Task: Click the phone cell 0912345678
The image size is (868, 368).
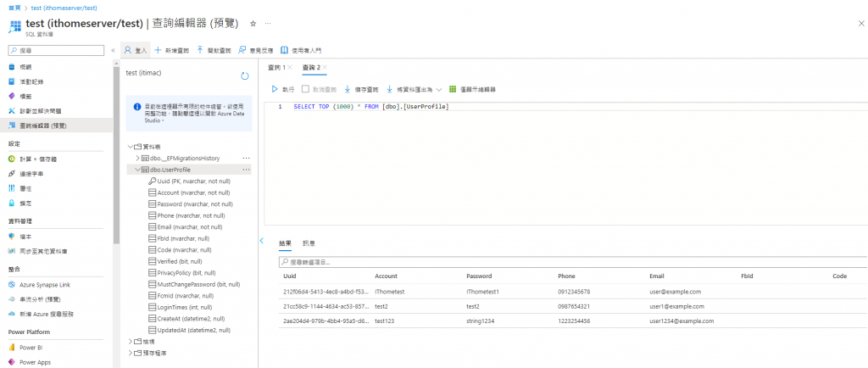Action: point(574,292)
